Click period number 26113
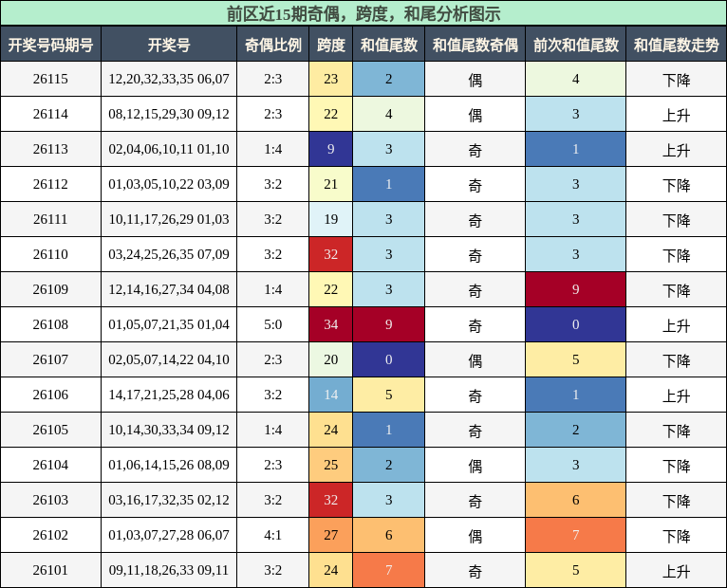Image resolution: width=727 pixels, height=588 pixels. 50,149
